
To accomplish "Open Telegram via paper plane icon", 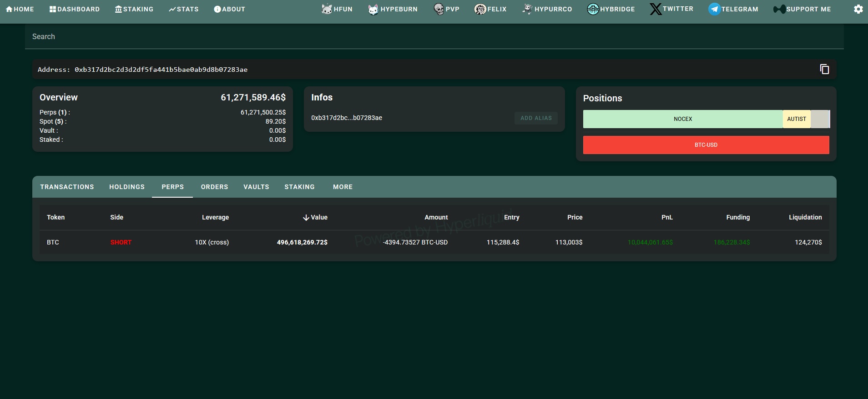I will tap(714, 9).
